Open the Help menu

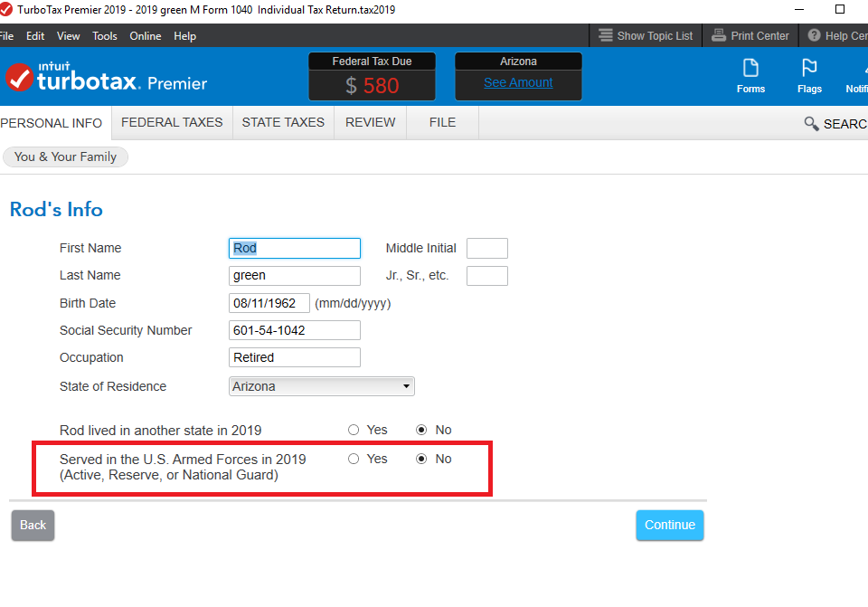coord(184,36)
